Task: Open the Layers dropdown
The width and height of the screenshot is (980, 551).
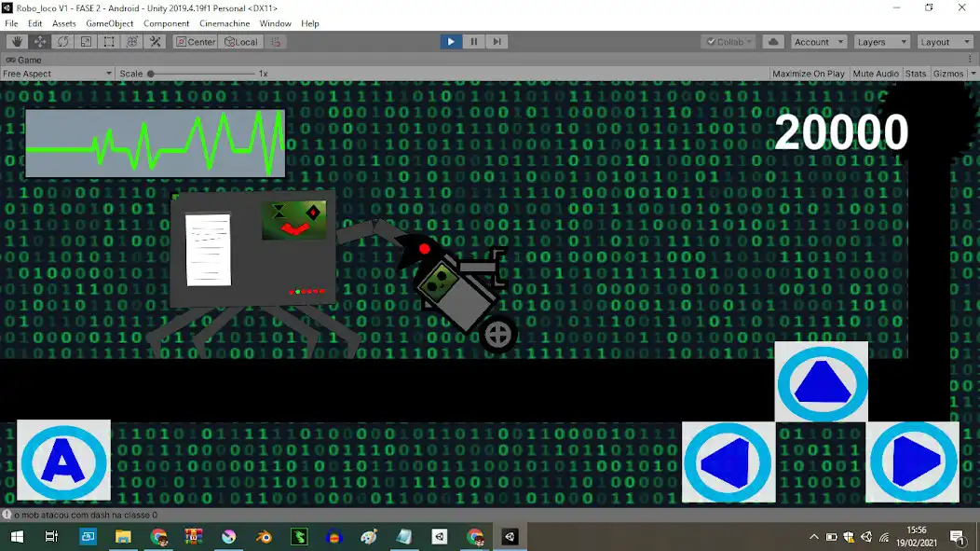Action: (x=881, y=41)
